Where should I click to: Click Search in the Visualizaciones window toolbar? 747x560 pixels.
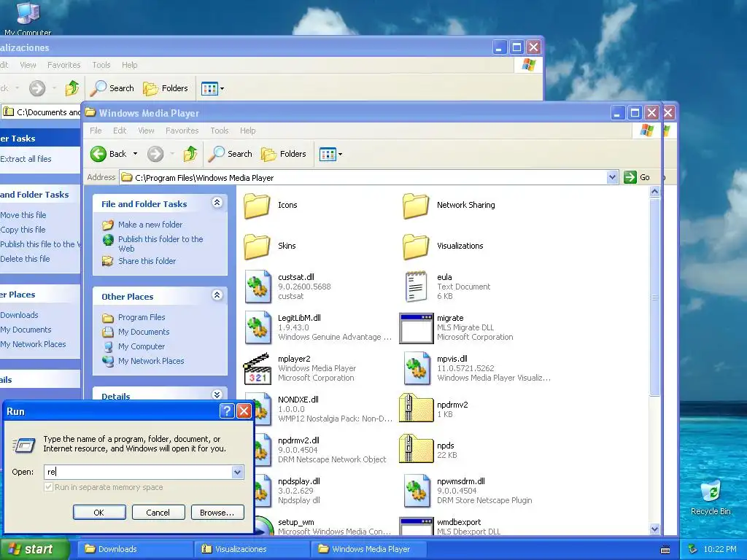pyautogui.click(x=113, y=88)
